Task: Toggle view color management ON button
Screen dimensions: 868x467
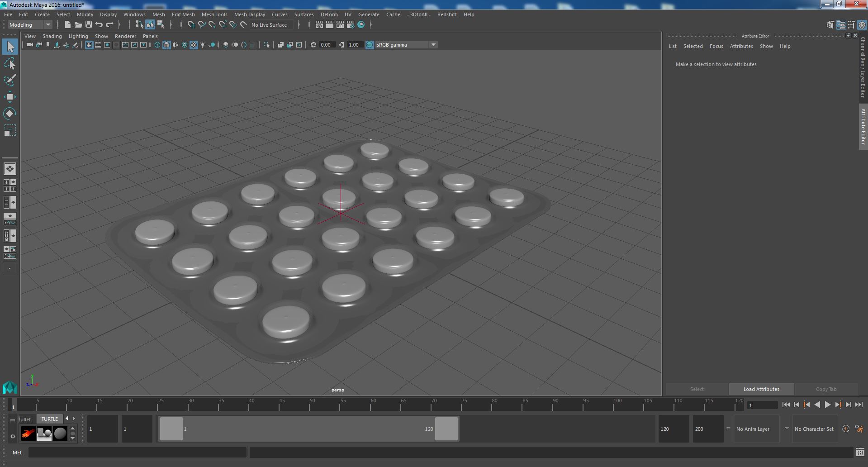Action: pos(370,45)
